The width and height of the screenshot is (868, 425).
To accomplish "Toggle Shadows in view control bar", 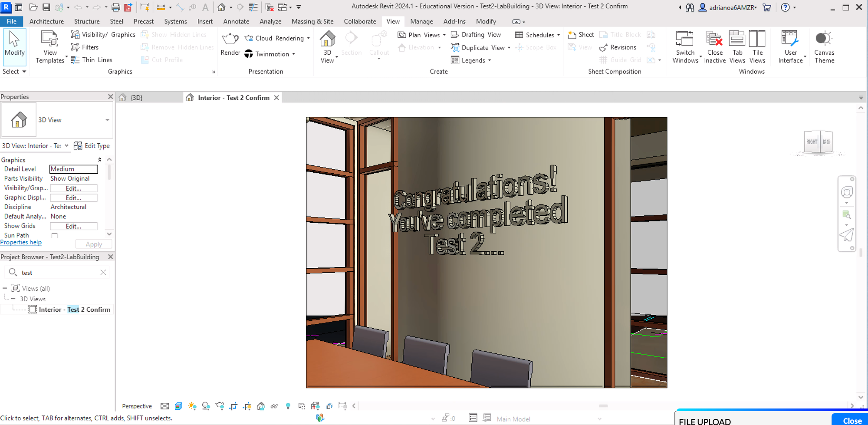I will (206, 406).
